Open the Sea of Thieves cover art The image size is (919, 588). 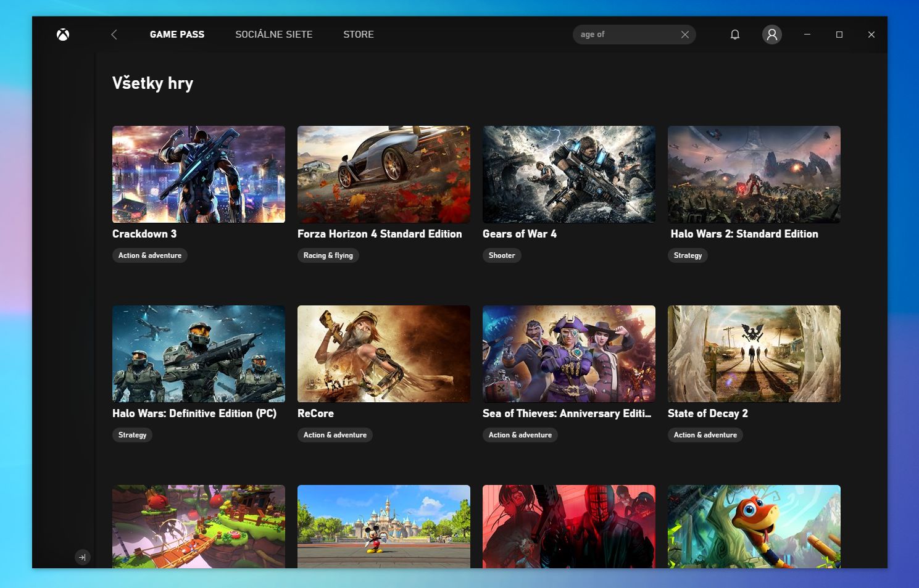coord(569,354)
